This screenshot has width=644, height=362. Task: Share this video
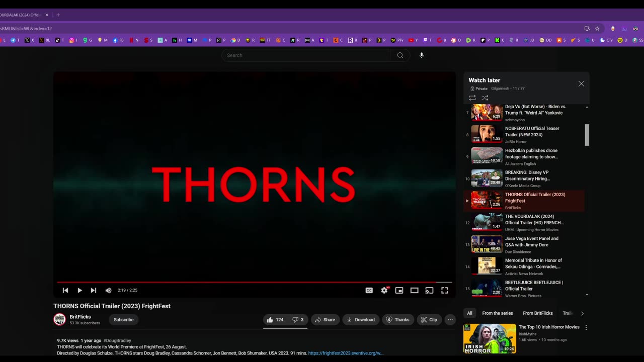click(x=325, y=320)
